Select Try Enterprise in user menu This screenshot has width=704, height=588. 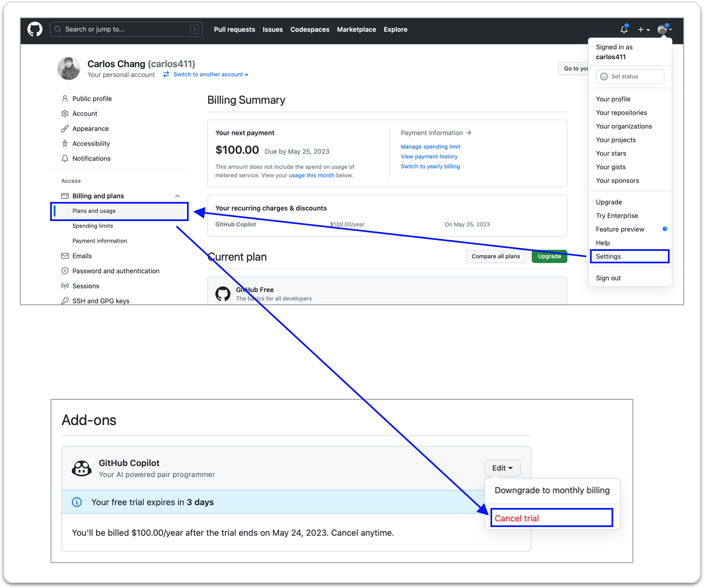617,216
